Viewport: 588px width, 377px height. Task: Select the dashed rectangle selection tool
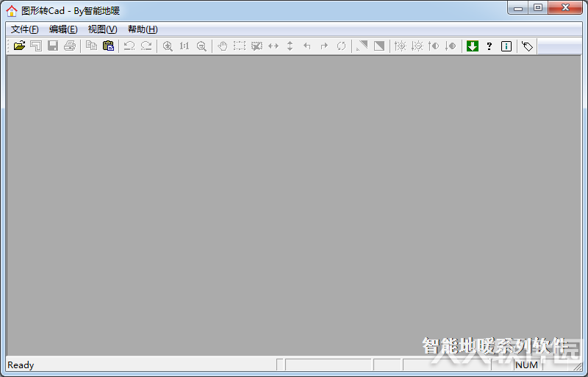(x=240, y=46)
